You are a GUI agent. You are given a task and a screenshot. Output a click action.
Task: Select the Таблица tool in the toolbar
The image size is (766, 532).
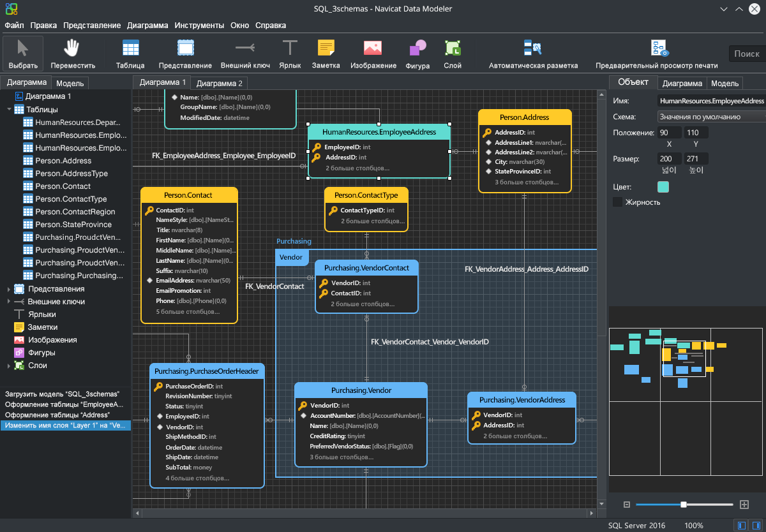(130, 53)
